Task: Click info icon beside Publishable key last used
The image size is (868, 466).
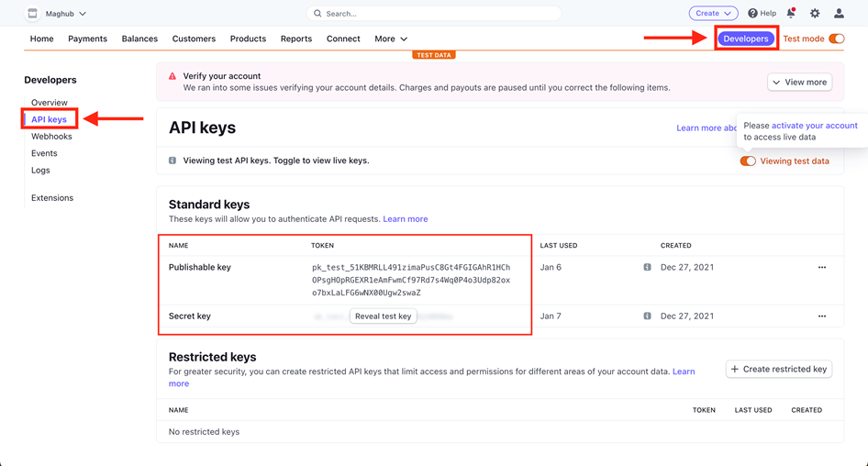Action: coord(647,268)
